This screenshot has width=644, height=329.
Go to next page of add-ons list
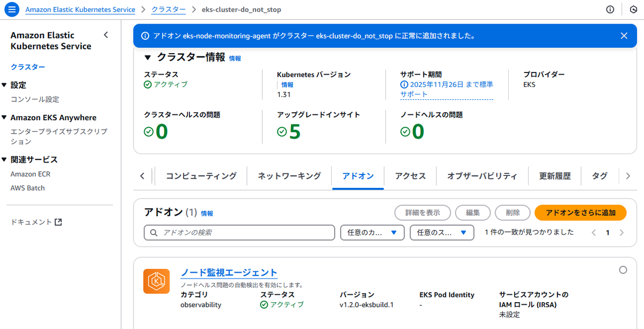coord(621,233)
